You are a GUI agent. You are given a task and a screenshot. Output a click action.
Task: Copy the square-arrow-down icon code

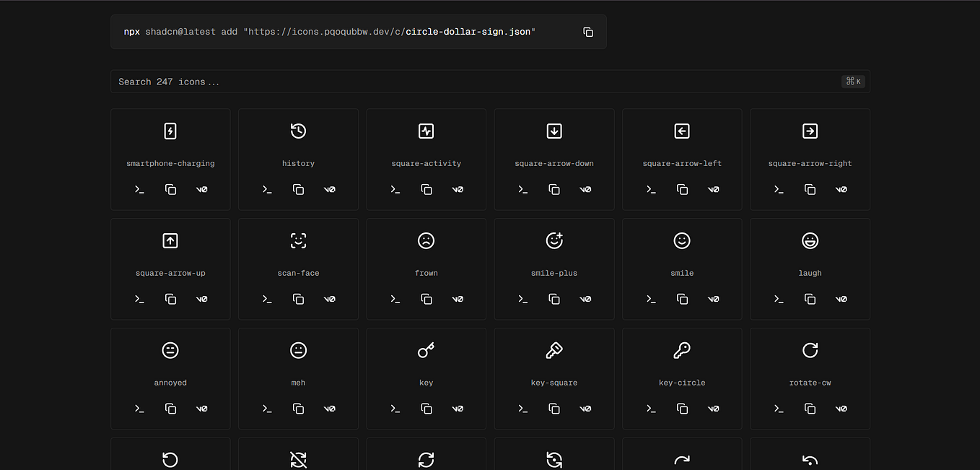(x=554, y=189)
